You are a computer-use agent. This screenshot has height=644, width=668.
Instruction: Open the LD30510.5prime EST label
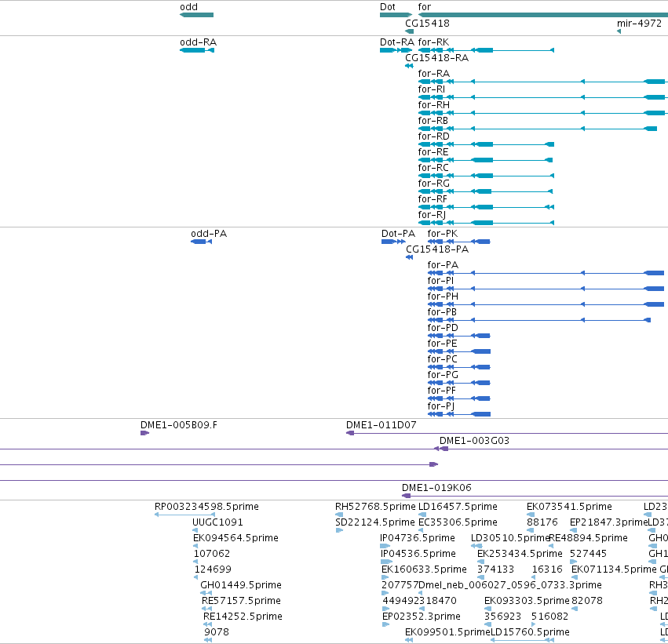[510, 538]
